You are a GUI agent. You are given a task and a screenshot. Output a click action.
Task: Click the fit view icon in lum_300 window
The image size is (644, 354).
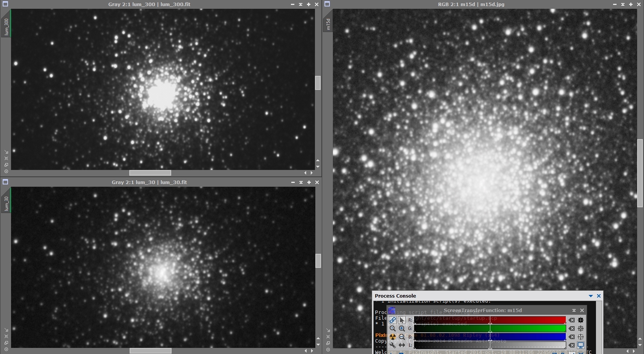point(6,158)
